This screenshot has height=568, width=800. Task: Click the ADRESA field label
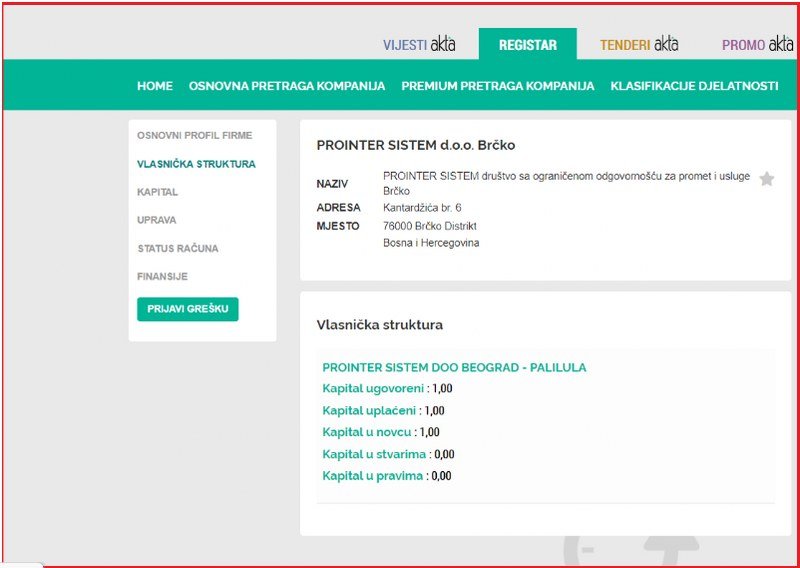338,208
